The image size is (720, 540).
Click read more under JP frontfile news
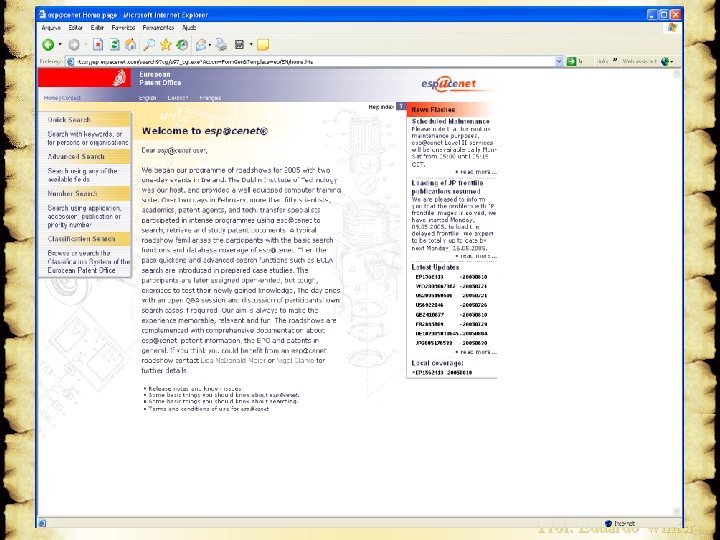(x=476, y=256)
